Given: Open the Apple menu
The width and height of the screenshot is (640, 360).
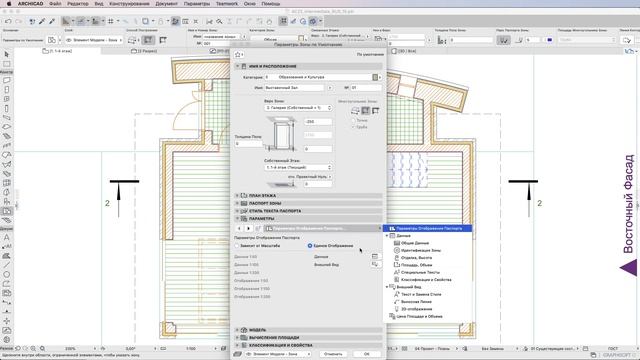Looking at the screenshot, I should coord(9,4).
